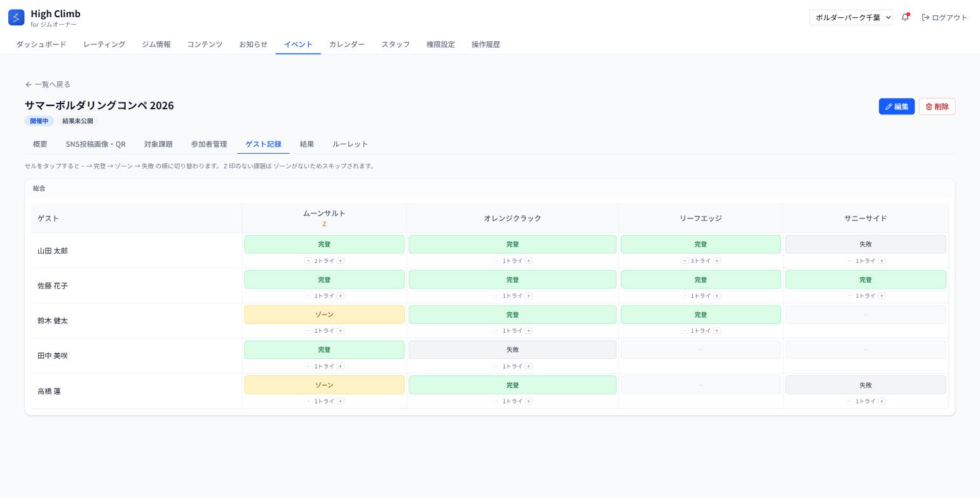Image resolution: width=980 pixels, height=498 pixels.
Task: Toggle 高橋 蓮's ムーンサルト ゾーン cell
Action: tap(324, 385)
